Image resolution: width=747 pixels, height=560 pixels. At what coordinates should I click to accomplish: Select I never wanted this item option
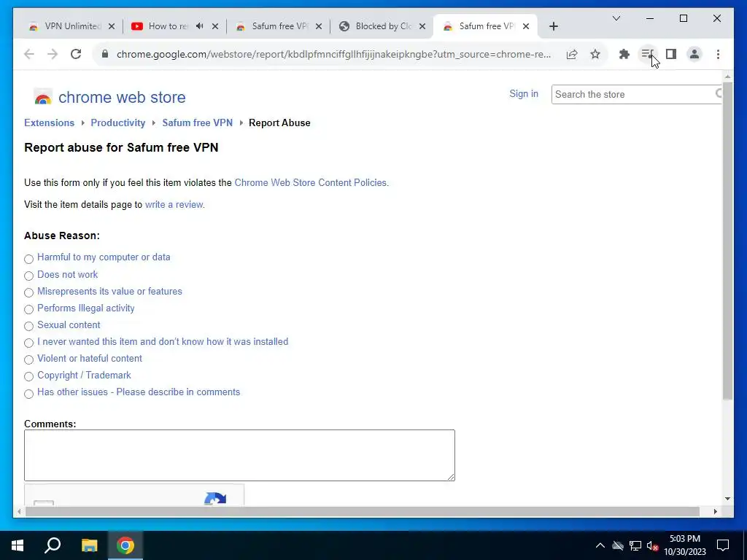29,343
